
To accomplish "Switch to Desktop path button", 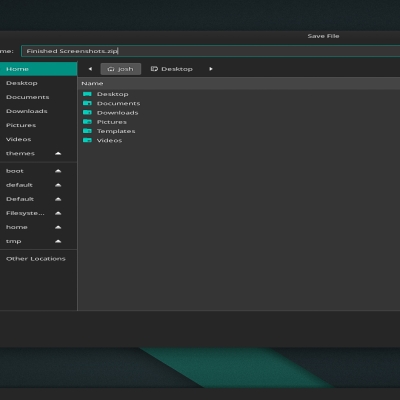I will 172,69.
